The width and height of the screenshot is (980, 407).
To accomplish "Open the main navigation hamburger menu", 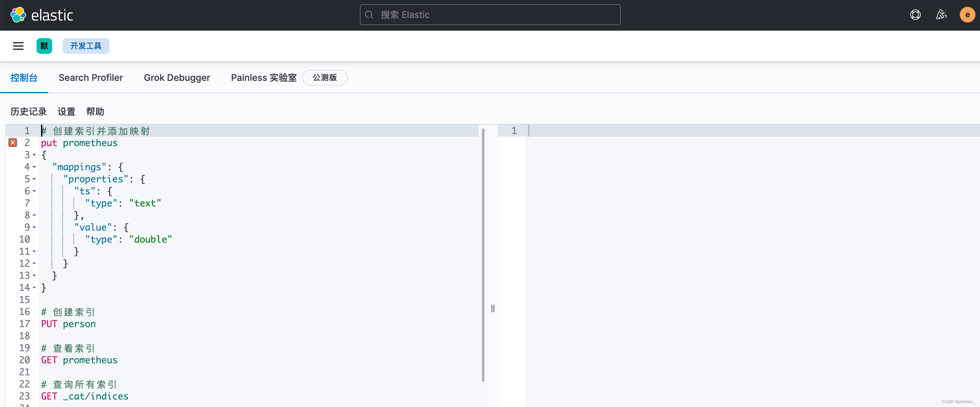I will [18, 46].
